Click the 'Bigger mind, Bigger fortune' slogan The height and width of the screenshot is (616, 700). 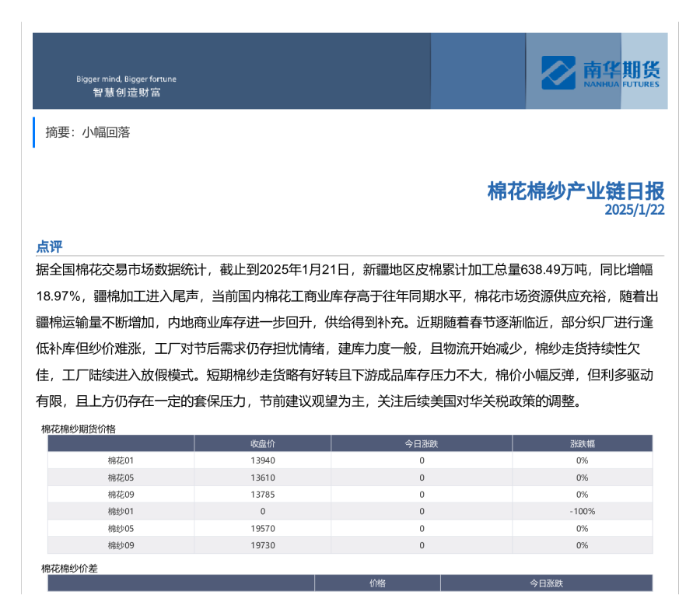[126, 79]
